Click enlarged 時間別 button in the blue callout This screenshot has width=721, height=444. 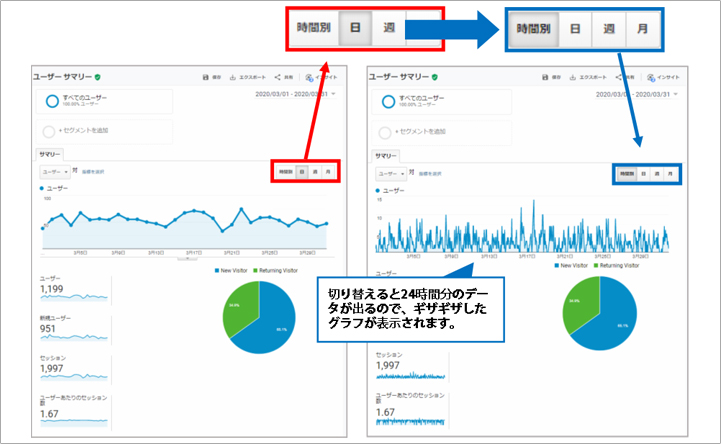(533, 29)
